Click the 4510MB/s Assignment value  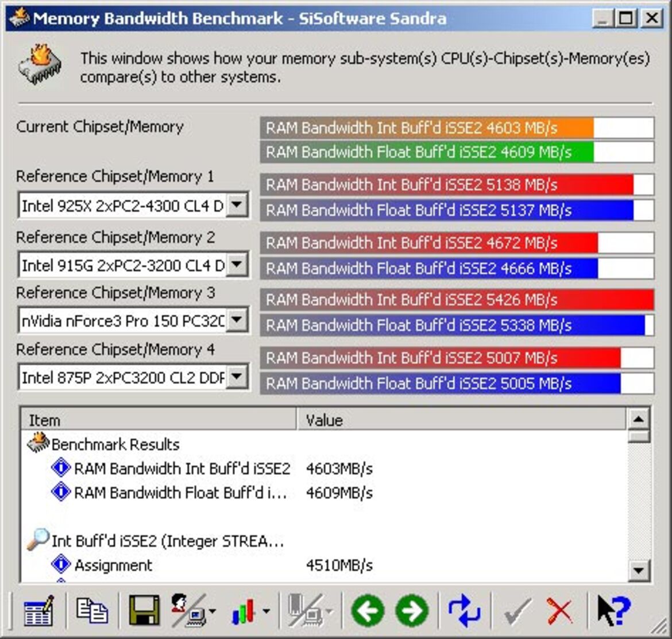[x=339, y=566]
